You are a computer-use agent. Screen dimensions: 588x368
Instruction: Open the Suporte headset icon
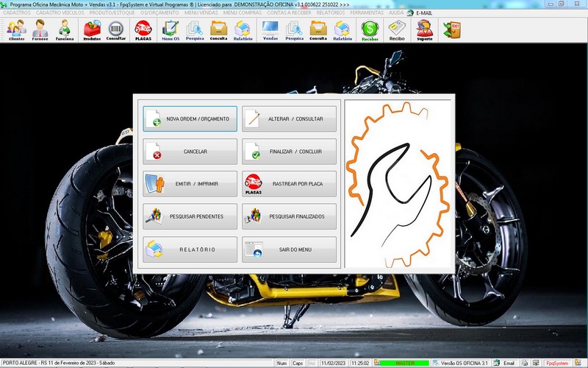coord(425,30)
